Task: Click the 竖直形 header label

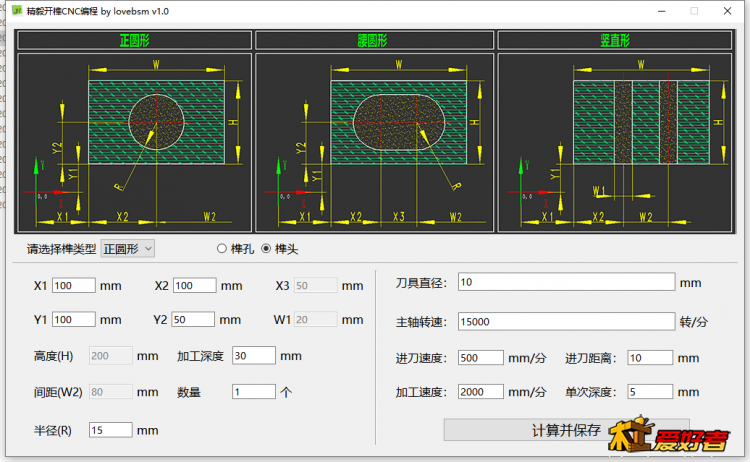Action: coord(615,41)
